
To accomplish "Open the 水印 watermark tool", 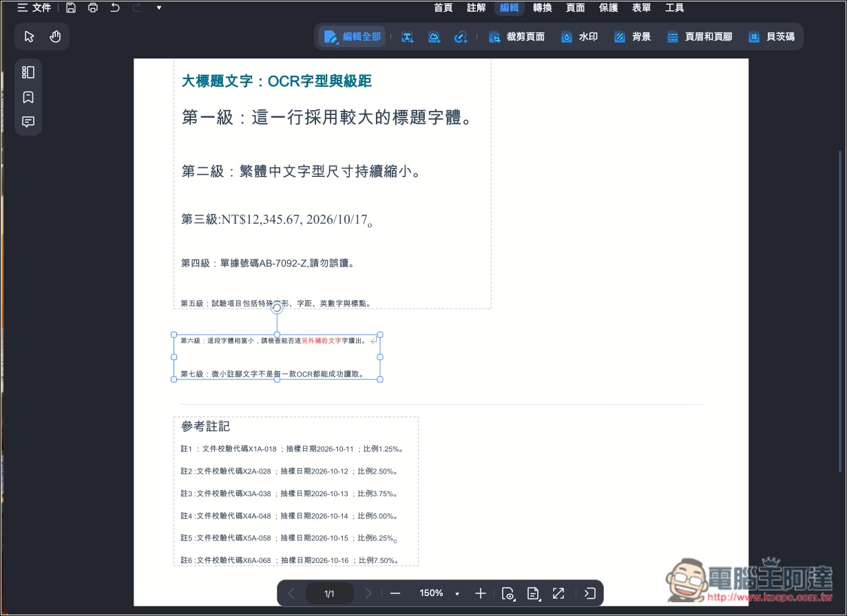I will point(579,37).
